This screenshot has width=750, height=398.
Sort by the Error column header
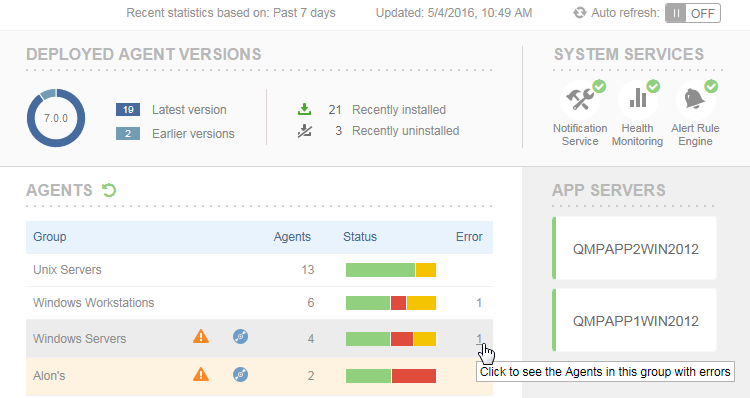click(469, 237)
